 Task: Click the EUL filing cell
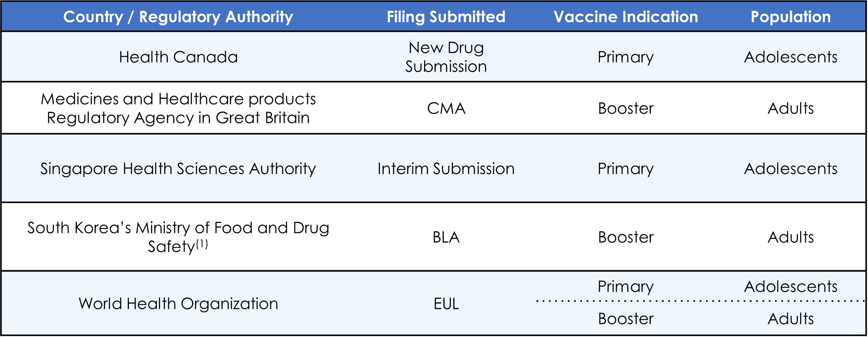coord(446,303)
